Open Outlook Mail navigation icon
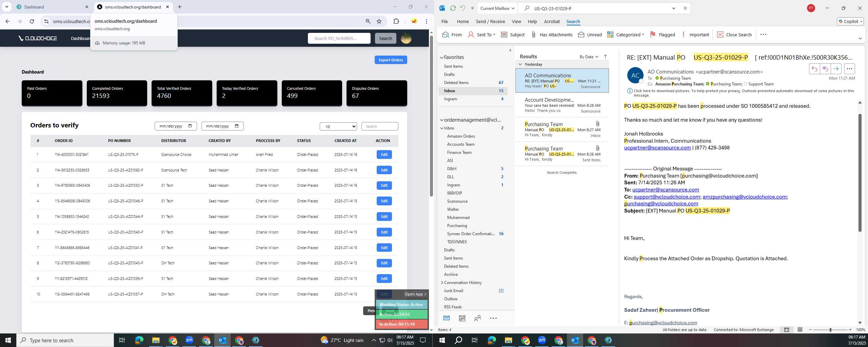The width and height of the screenshot is (868, 347). click(x=447, y=318)
